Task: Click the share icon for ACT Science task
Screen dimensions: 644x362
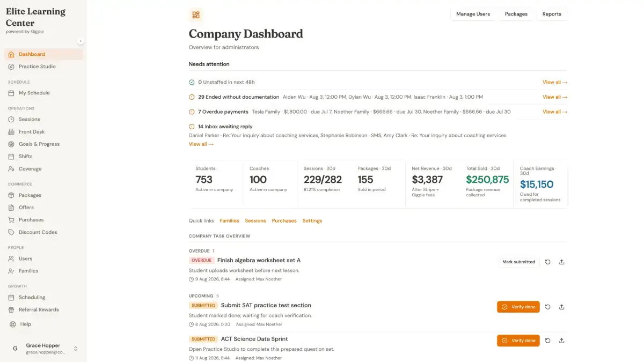Action: tap(562, 341)
